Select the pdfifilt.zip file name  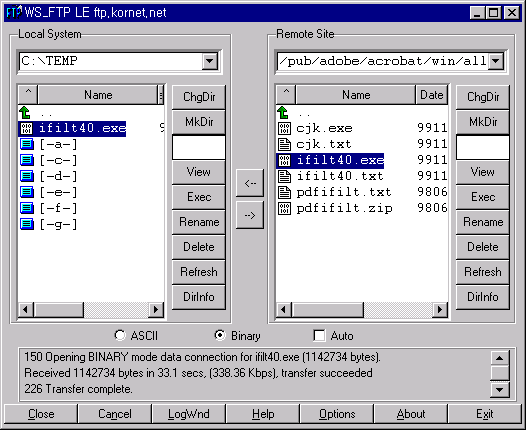tap(345, 209)
